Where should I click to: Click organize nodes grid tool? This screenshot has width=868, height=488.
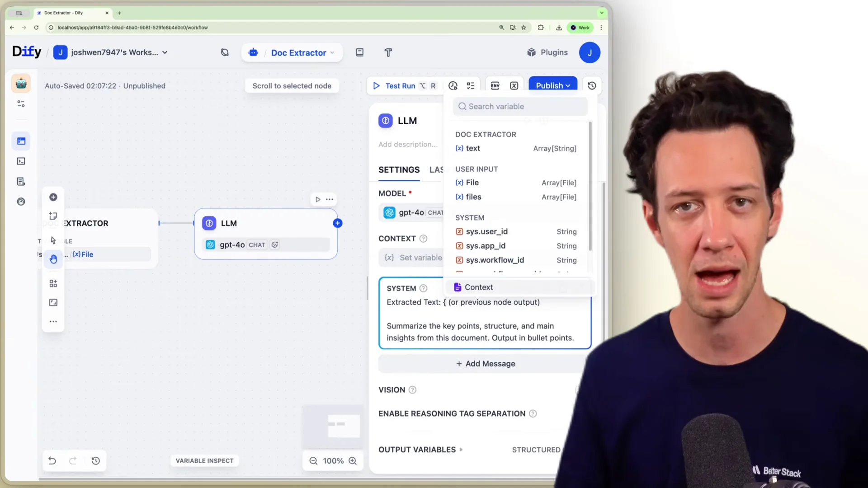53,284
